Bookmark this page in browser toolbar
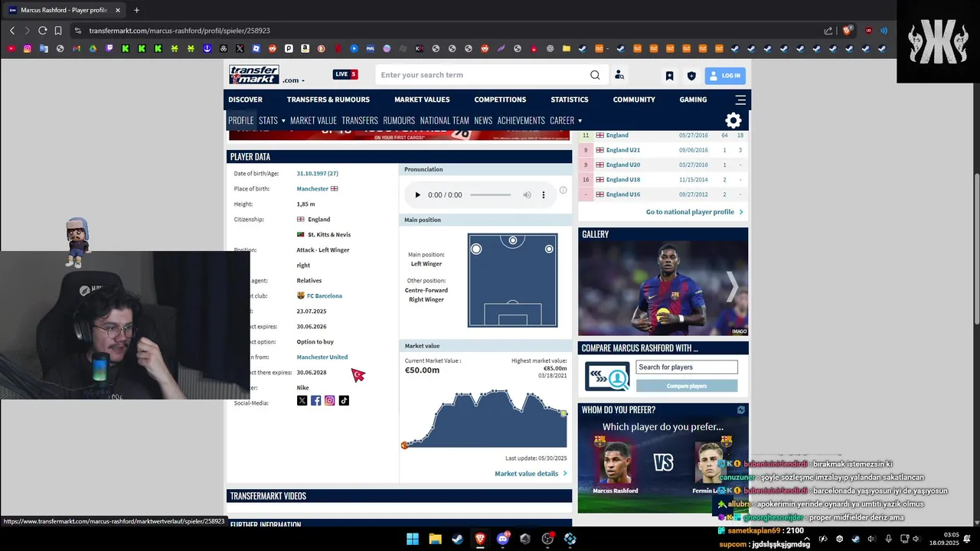 (x=58, y=31)
